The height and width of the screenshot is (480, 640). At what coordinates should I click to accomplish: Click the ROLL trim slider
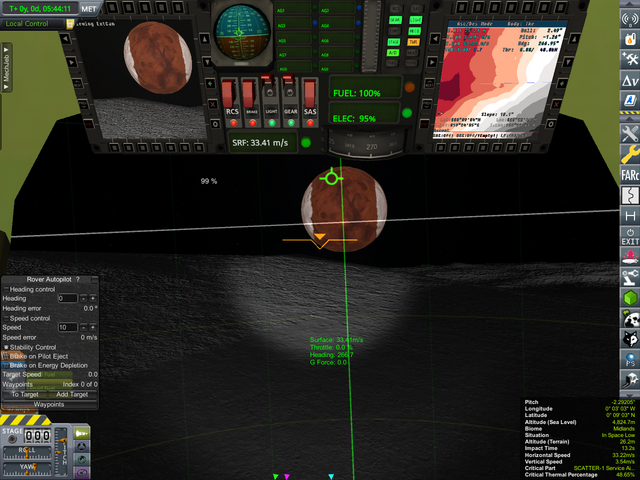coord(27,452)
